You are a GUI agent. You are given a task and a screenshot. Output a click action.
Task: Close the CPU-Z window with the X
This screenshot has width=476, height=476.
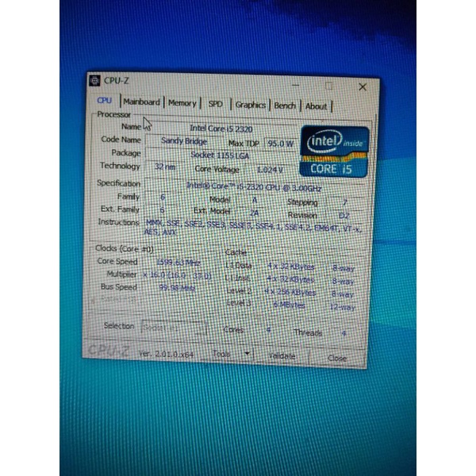[363, 87]
